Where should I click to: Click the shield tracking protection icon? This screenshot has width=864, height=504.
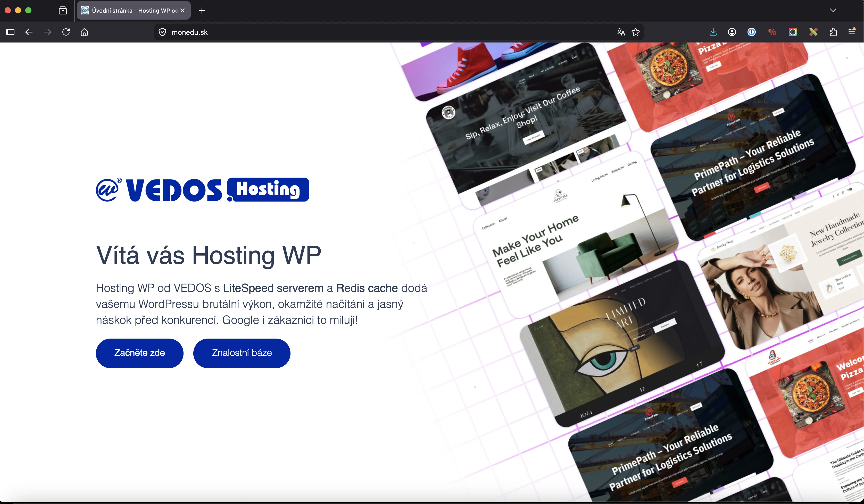162,32
